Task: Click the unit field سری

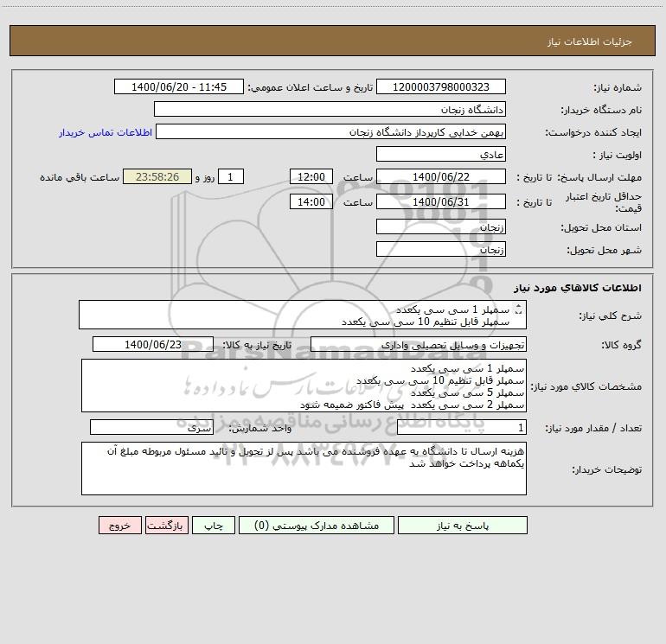Action: (151, 427)
